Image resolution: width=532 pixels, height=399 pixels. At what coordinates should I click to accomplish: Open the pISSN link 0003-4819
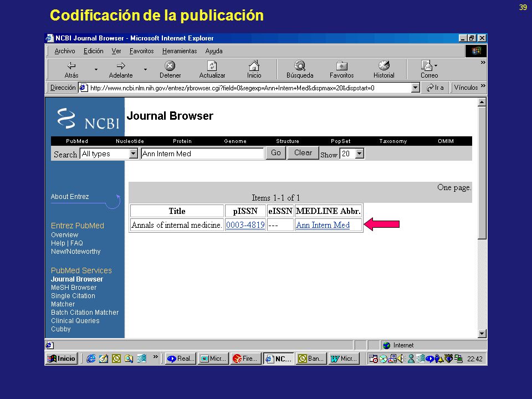tap(245, 225)
